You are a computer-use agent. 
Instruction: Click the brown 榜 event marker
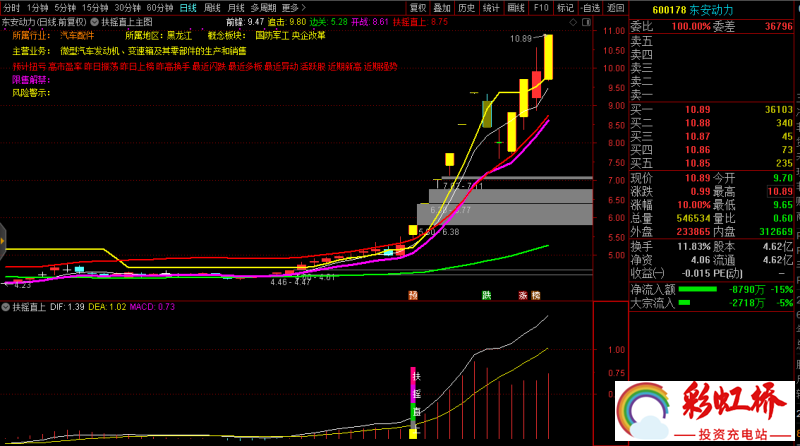click(x=535, y=295)
